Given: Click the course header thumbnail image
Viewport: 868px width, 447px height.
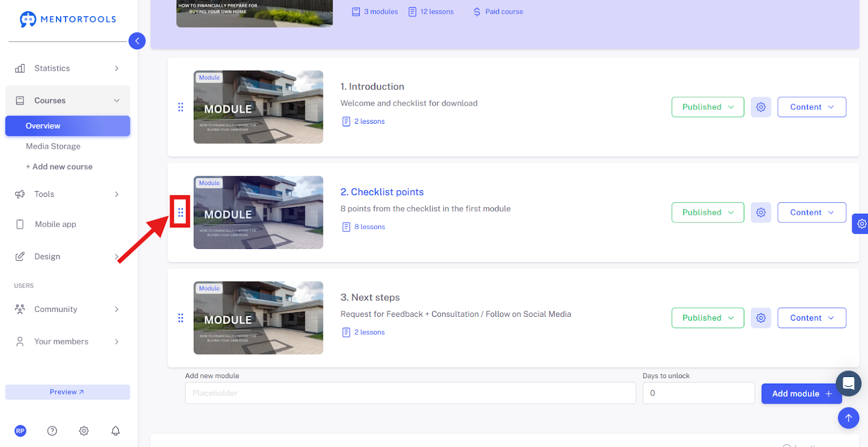Looking at the screenshot, I should [254, 13].
